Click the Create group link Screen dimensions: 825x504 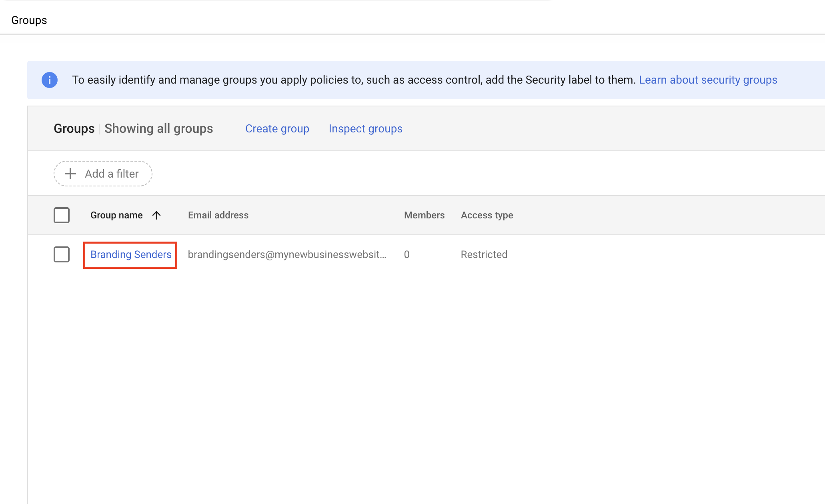pyautogui.click(x=277, y=129)
